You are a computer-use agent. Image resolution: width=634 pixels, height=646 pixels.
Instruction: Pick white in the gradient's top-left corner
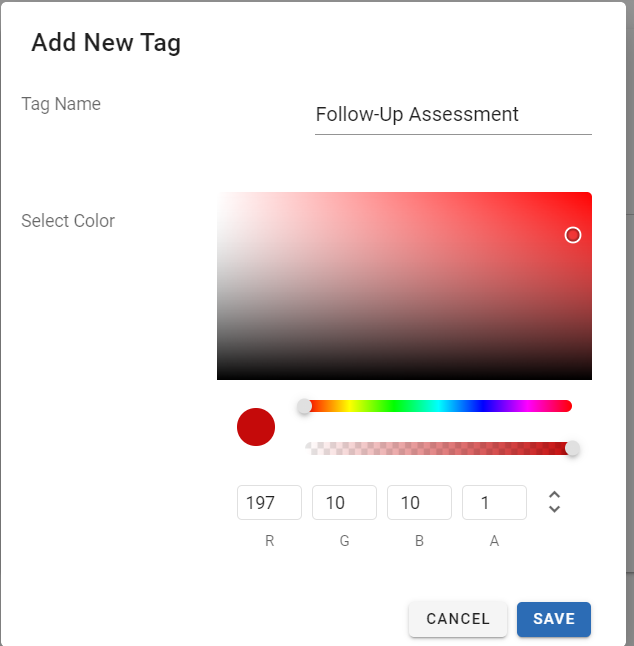tap(219, 194)
